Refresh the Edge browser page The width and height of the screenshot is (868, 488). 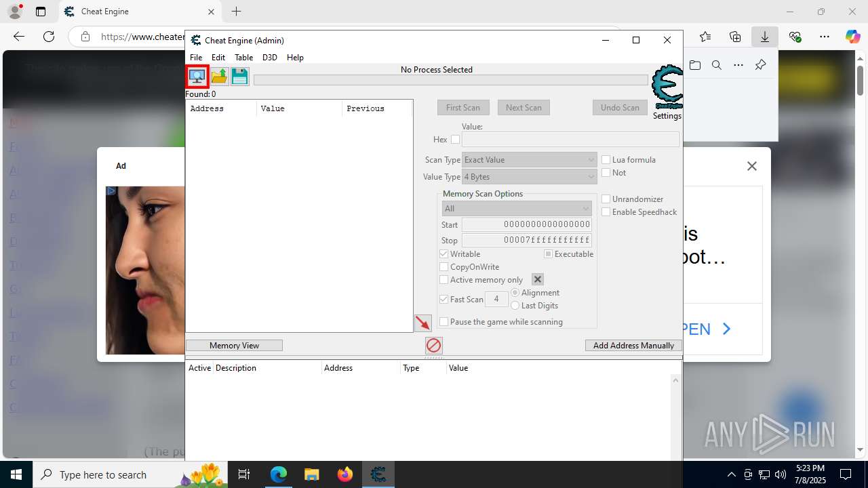point(49,37)
